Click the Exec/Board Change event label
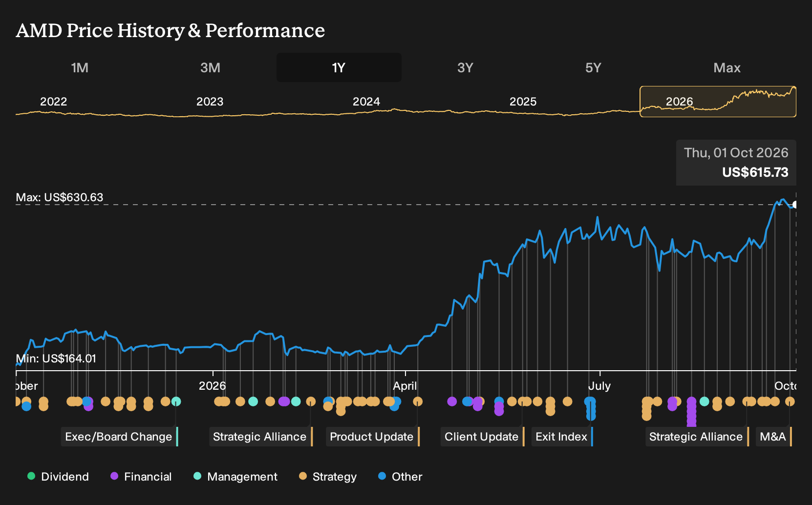Screen dimensions: 812x505 click(x=119, y=437)
